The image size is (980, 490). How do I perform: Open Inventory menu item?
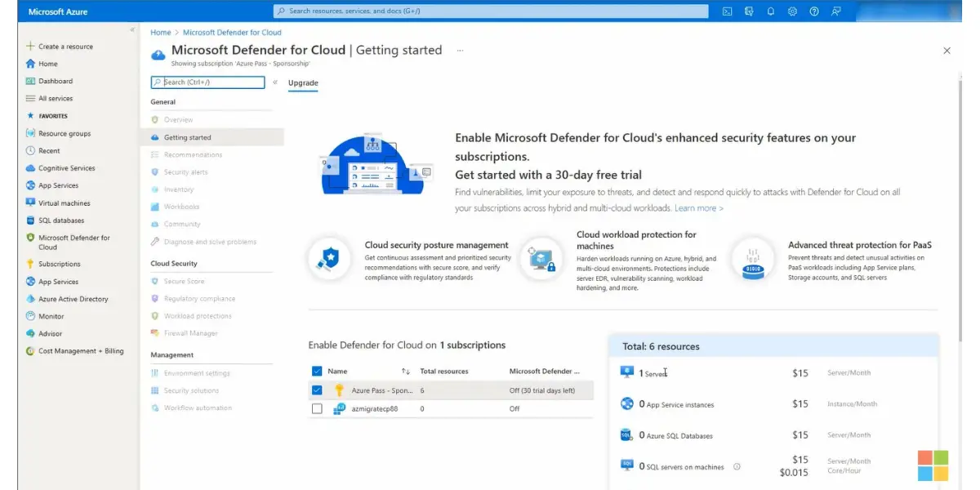tap(179, 189)
